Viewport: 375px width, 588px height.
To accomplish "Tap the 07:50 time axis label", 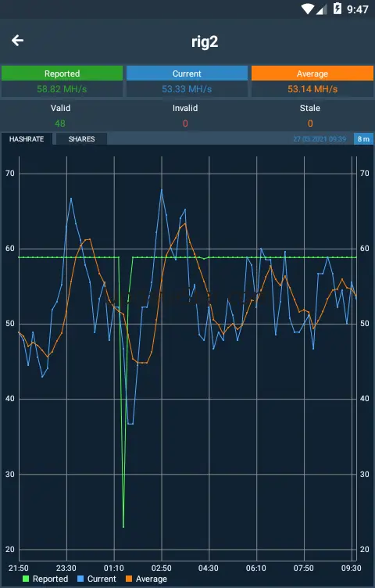I will (304, 568).
